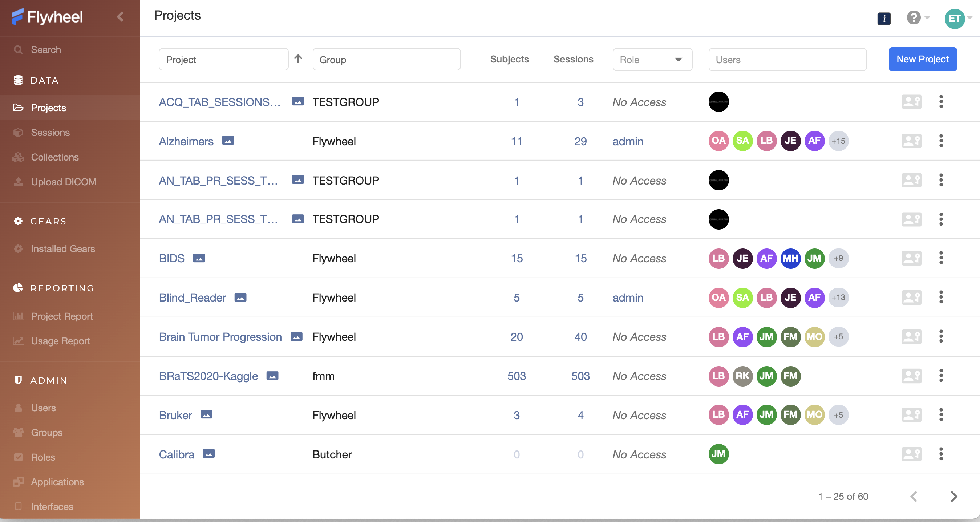980x522 pixels.
Task: Toggle project sort order arrow
Action: pos(298,59)
